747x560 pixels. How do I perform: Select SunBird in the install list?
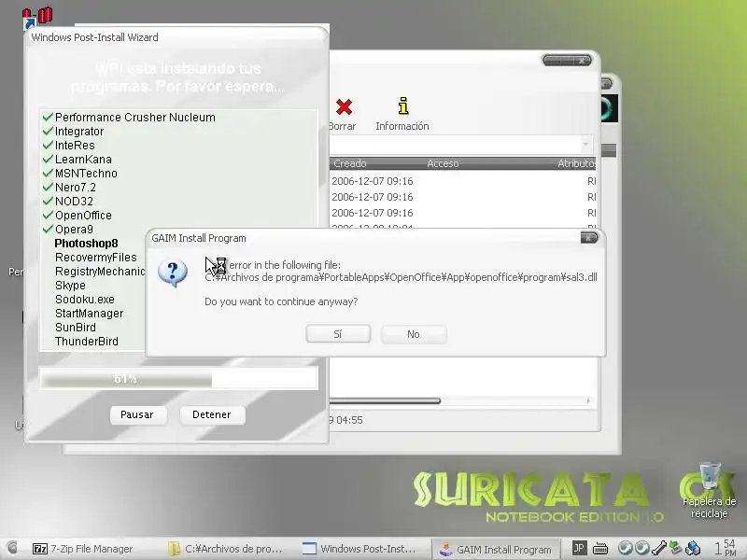[x=76, y=328]
